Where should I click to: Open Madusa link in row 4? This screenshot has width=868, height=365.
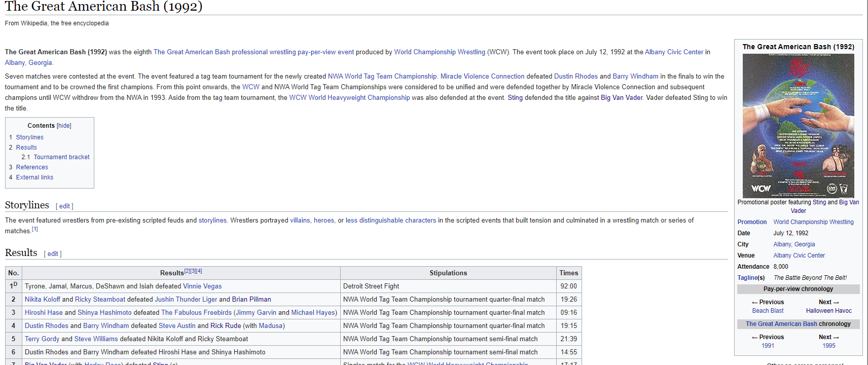click(x=271, y=326)
